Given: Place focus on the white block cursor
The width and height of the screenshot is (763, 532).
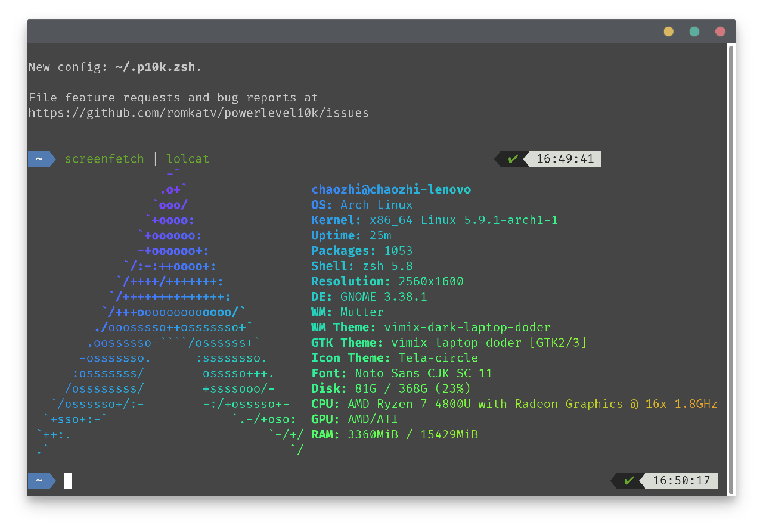Looking at the screenshot, I should point(68,481).
